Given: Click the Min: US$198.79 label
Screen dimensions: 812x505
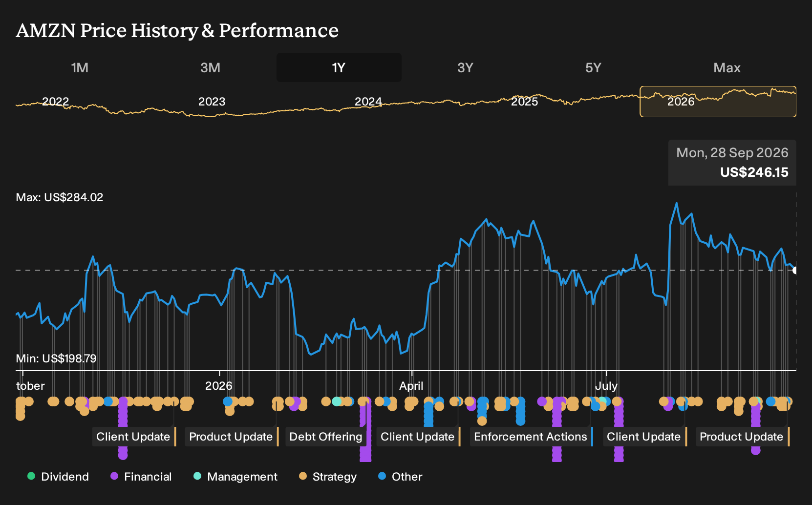Looking at the screenshot, I should [56, 358].
